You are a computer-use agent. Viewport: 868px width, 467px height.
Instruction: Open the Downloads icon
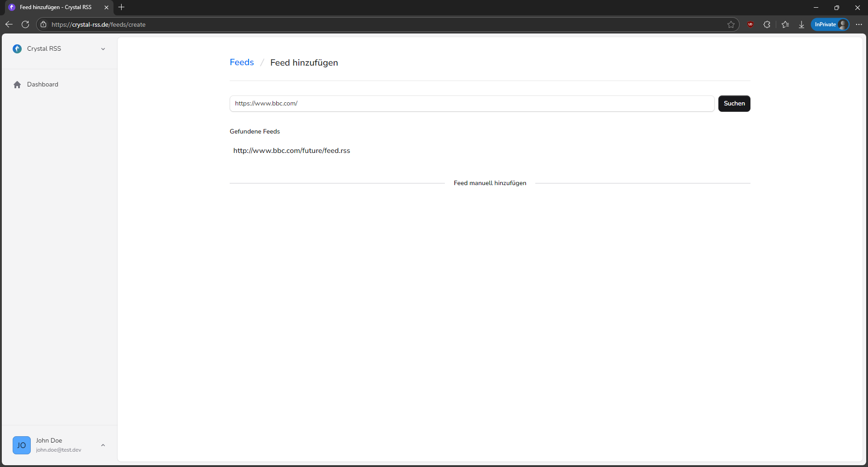click(x=802, y=24)
